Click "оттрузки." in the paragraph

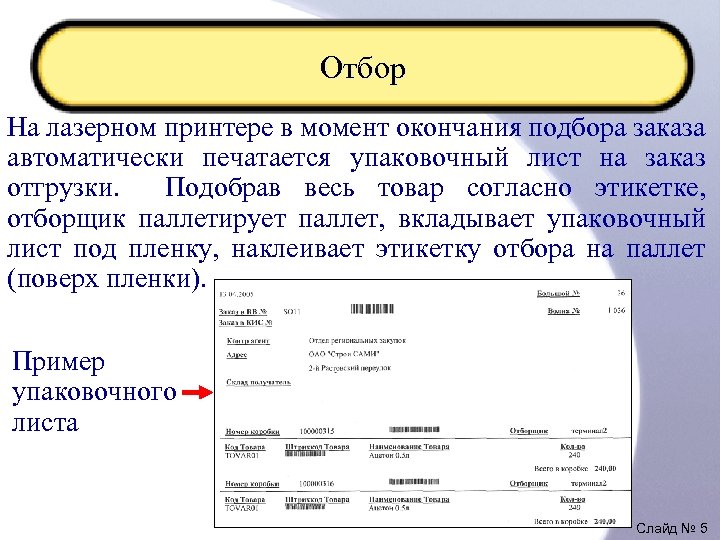pyautogui.click(x=63, y=189)
